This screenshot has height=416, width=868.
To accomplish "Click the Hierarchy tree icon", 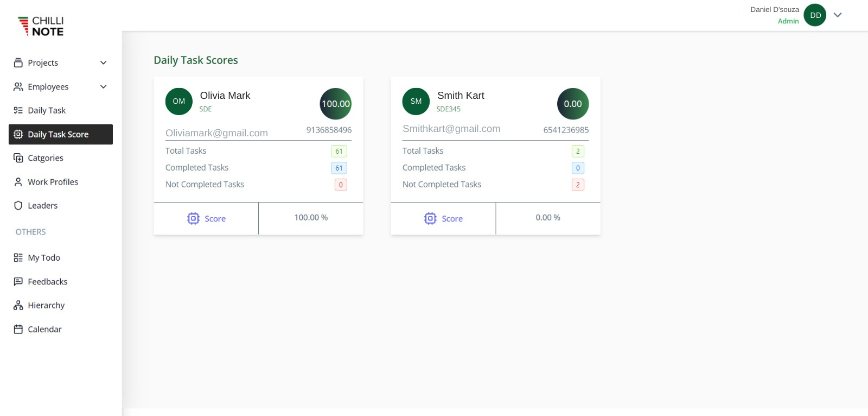I will [x=18, y=305].
